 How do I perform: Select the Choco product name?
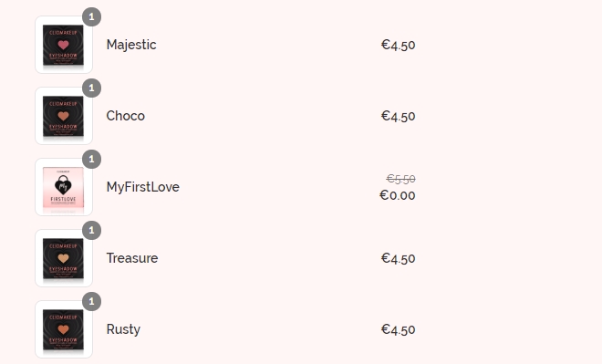click(126, 116)
